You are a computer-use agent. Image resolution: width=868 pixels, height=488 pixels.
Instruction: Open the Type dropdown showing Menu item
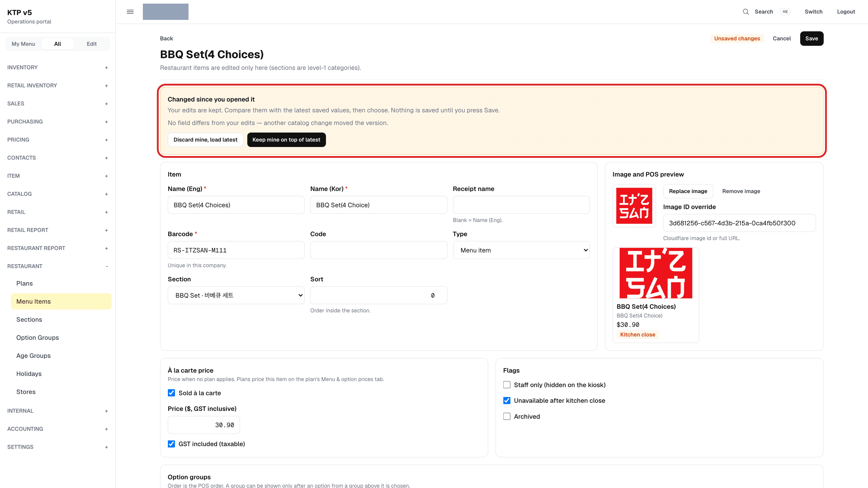[x=521, y=250]
